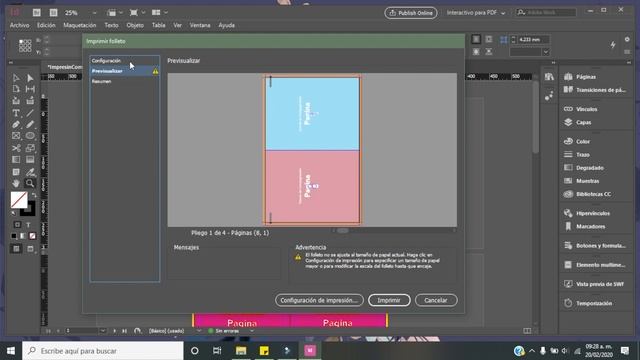Open the [Básico] (usado) preflight profile dropdown

(x=198, y=331)
